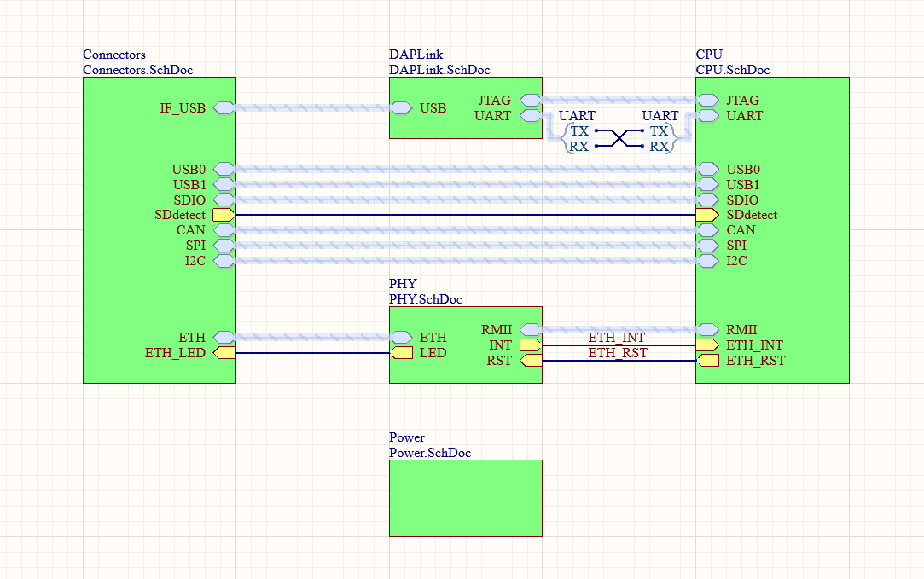Image resolution: width=924 pixels, height=579 pixels.
Task: Click the JTAG harness entry icon on DAPLink
Action: pos(530,101)
